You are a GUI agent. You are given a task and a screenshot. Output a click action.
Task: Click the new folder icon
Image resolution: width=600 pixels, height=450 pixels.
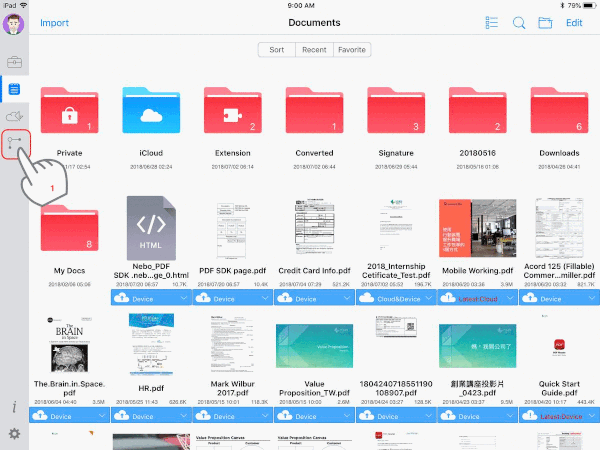(x=545, y=23)
